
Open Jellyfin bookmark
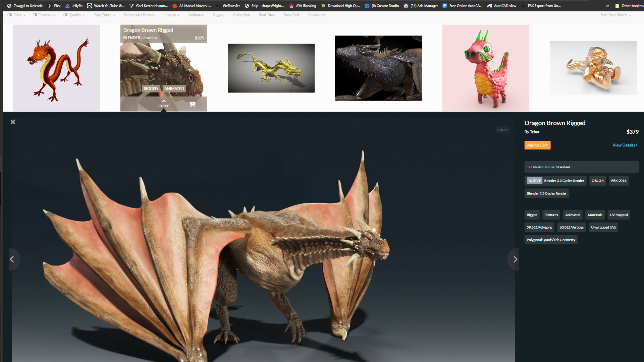coord(74,6)
